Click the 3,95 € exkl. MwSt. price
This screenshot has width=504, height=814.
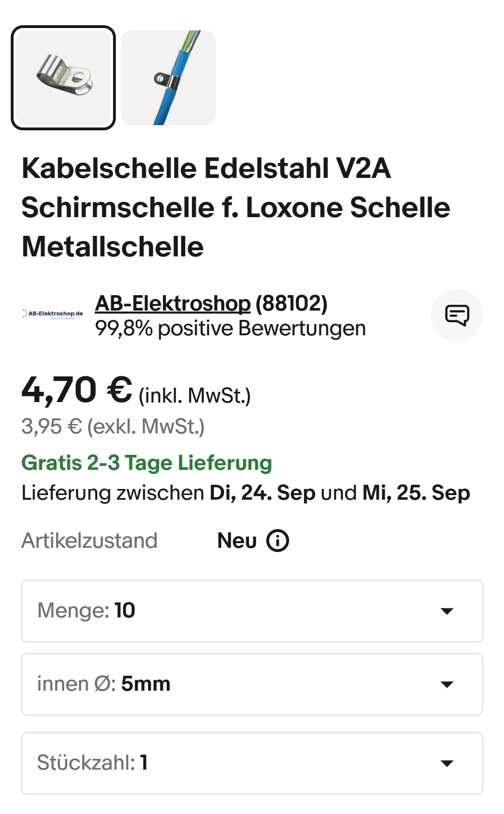pyautogui.click(x=113, y=426)
